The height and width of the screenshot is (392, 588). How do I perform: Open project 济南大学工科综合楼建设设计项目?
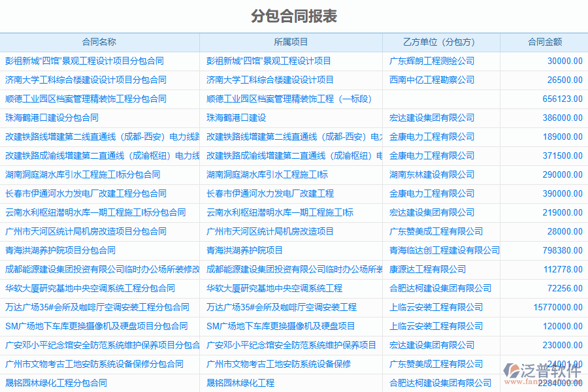270,80
